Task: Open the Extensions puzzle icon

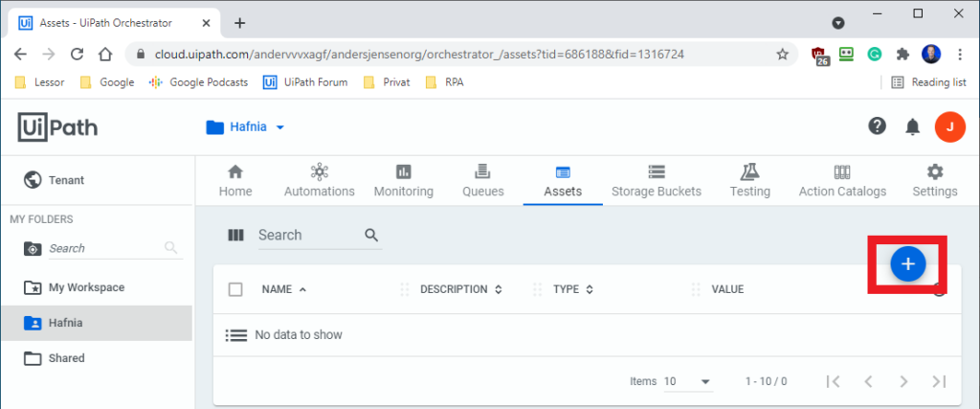Action: point(902,55)
